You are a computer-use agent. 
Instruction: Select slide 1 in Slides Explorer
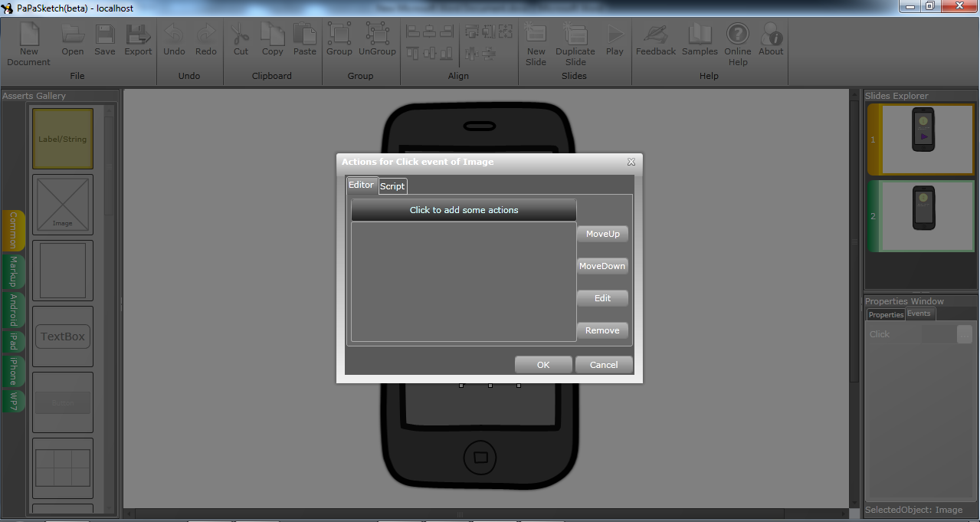coord(923,140)
